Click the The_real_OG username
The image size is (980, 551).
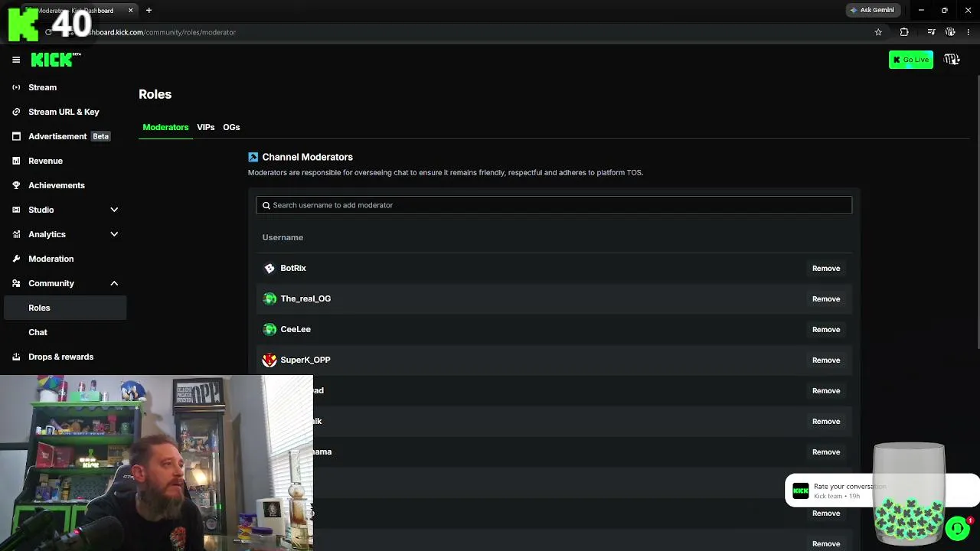pos(305,298)
